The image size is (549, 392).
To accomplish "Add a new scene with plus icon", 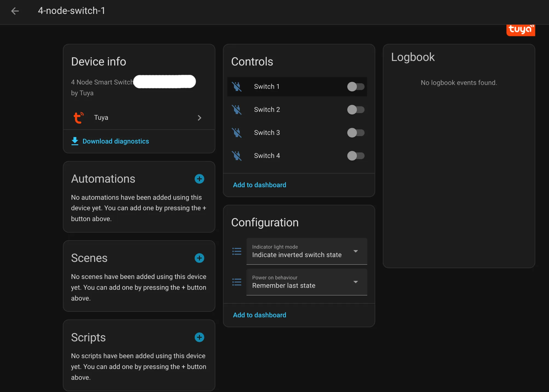I will [199, 258].
